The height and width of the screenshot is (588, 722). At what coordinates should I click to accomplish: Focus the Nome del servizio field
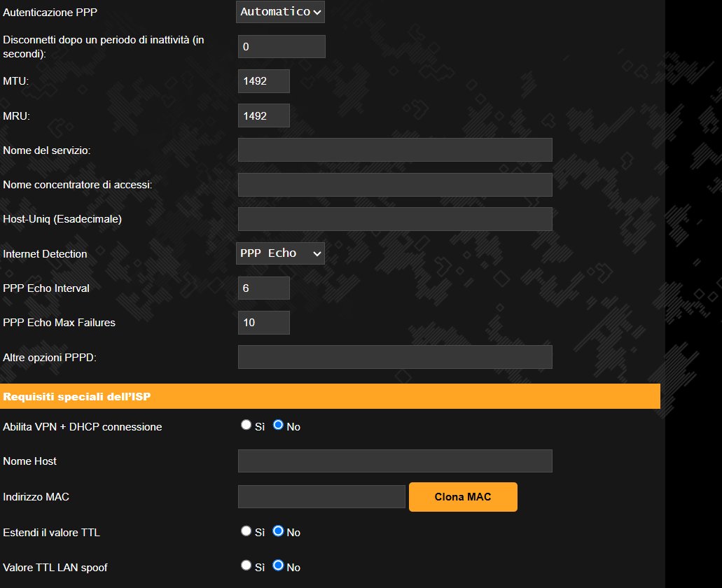[x=395, y=150]
